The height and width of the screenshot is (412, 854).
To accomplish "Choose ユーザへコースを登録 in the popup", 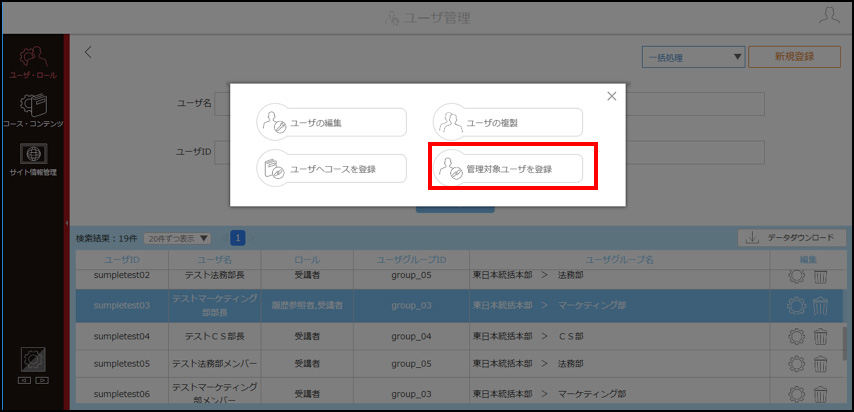I will [x=332, y=169].
